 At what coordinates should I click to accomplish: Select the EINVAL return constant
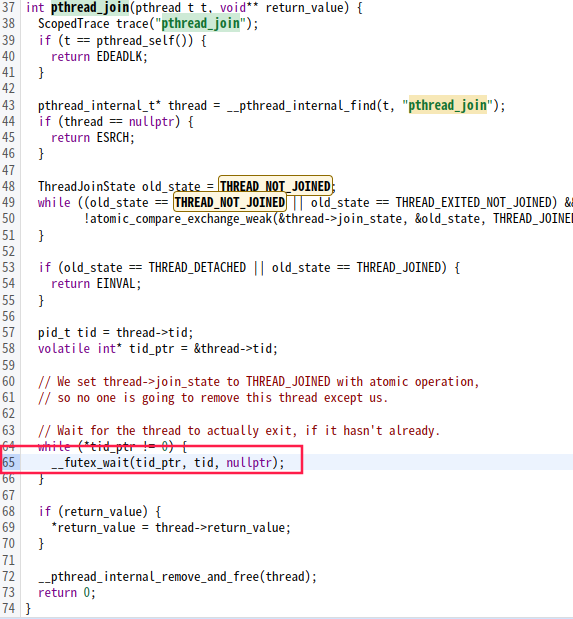pyautogui.click(x=116, y=283)
